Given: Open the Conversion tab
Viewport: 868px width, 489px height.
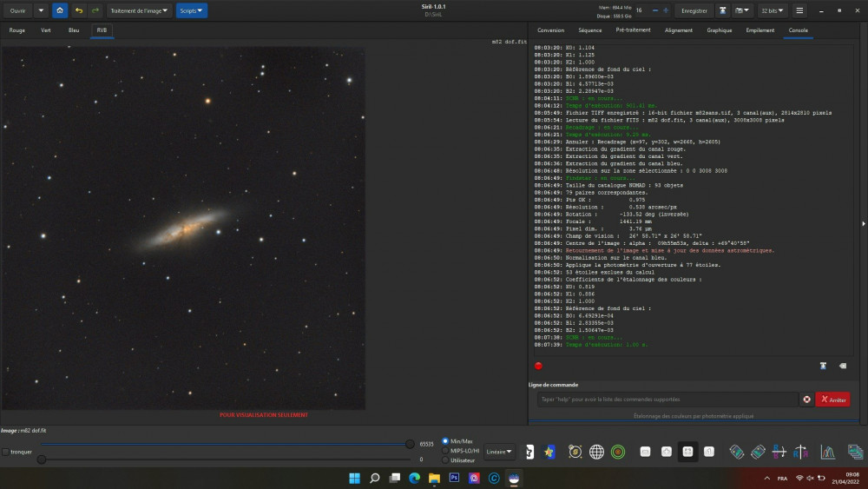Looking at the screenshot, I should pos(551,30).
